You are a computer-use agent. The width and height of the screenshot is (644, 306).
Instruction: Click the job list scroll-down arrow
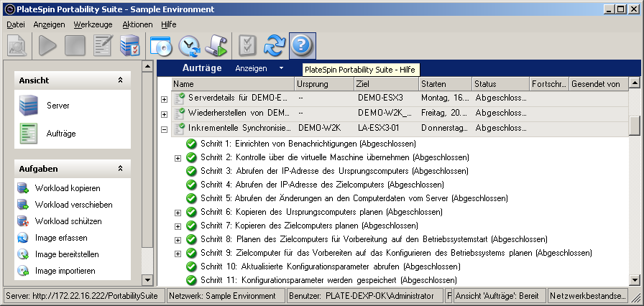pos(635,280)
